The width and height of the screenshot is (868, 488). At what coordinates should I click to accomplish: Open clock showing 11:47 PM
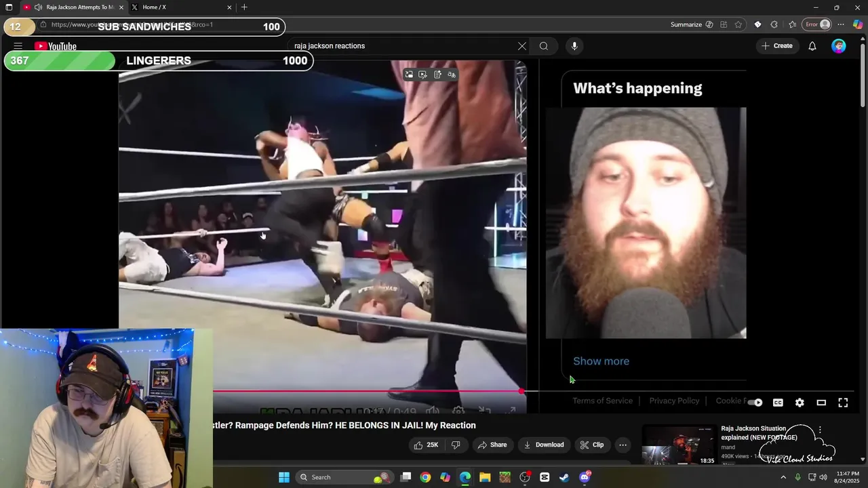(x=848, y=477)
